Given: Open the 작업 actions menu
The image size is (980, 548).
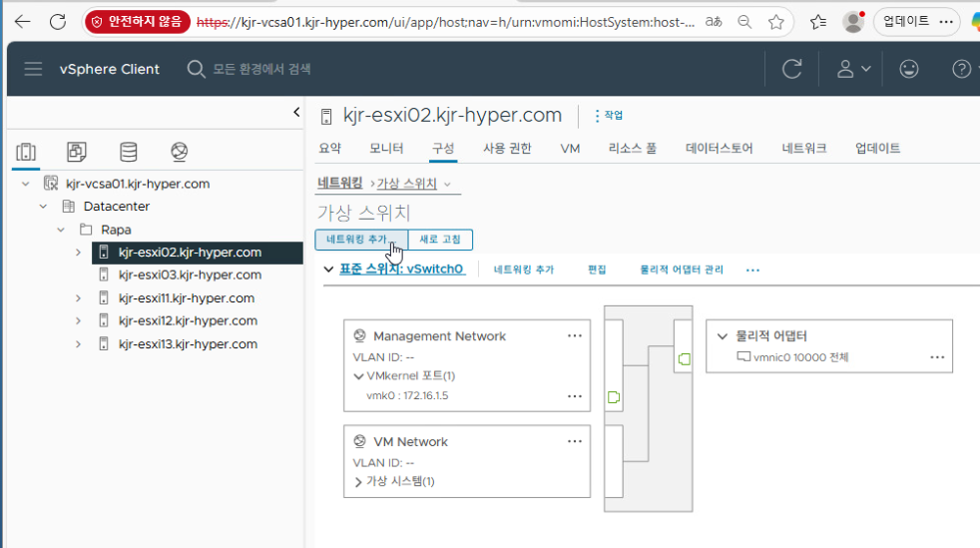Looking at the screenshot, I should 609,116.
